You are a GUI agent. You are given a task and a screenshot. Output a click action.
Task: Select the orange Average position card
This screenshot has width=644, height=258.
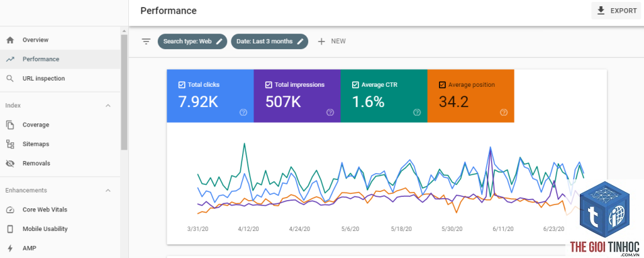pyautogui.click(x=470, y=96)
